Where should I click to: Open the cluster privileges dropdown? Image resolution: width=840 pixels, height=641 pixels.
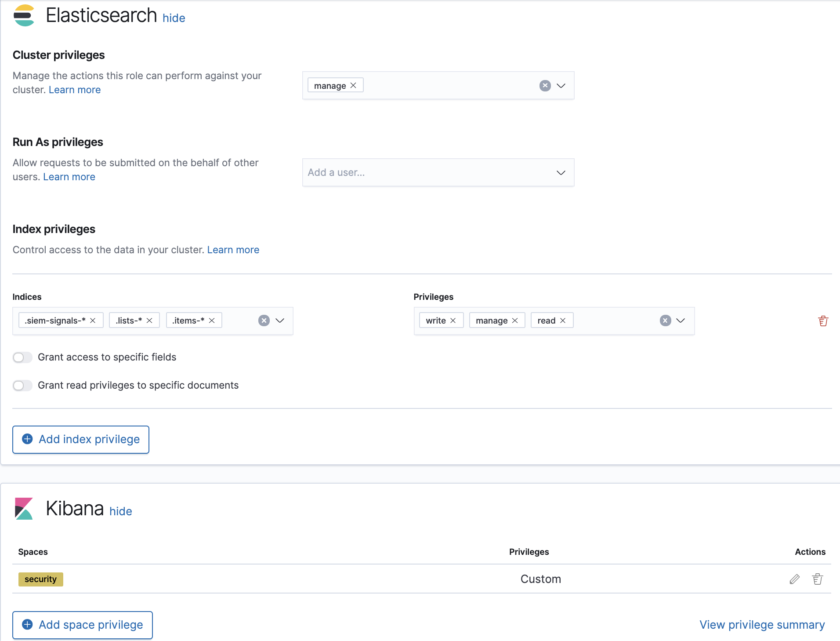[x=561, y=86]
